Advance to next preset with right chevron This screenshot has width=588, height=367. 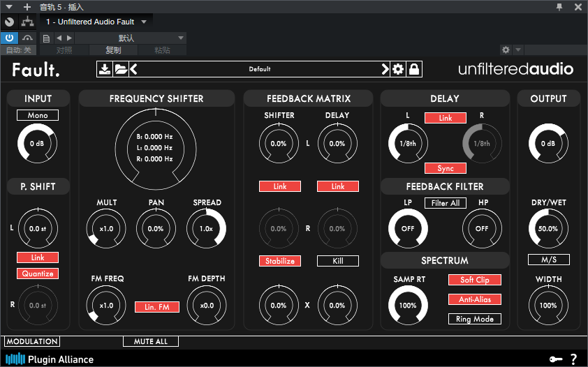pos(385,69)
